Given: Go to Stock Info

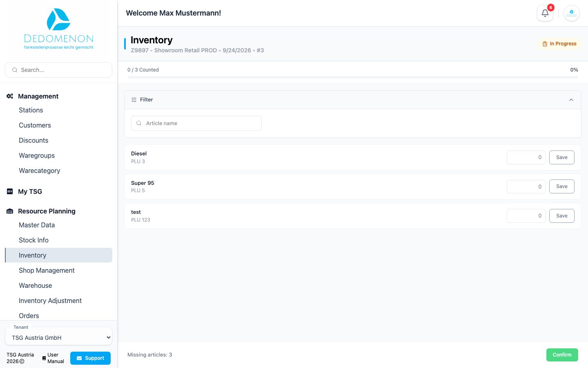Looking at the screenshot, I should pyautogui.click(x=34, y=240).
